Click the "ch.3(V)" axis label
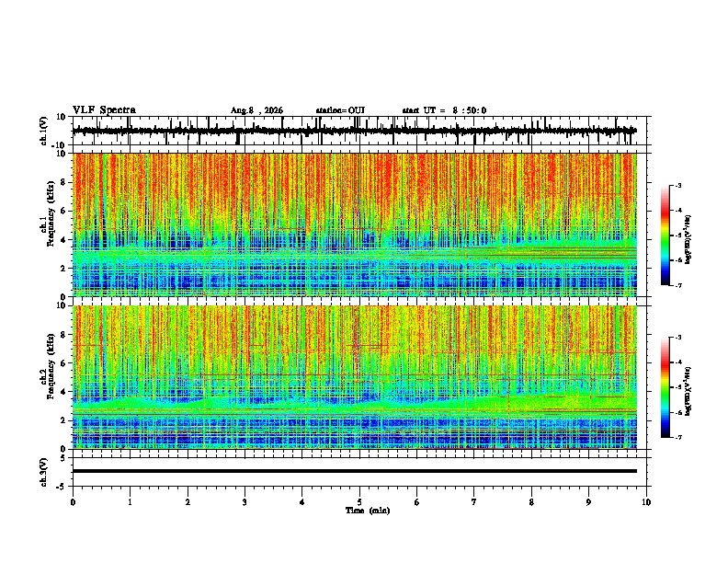Image resolution: width=728 pixels, height=563 pixels. point(44,472)
